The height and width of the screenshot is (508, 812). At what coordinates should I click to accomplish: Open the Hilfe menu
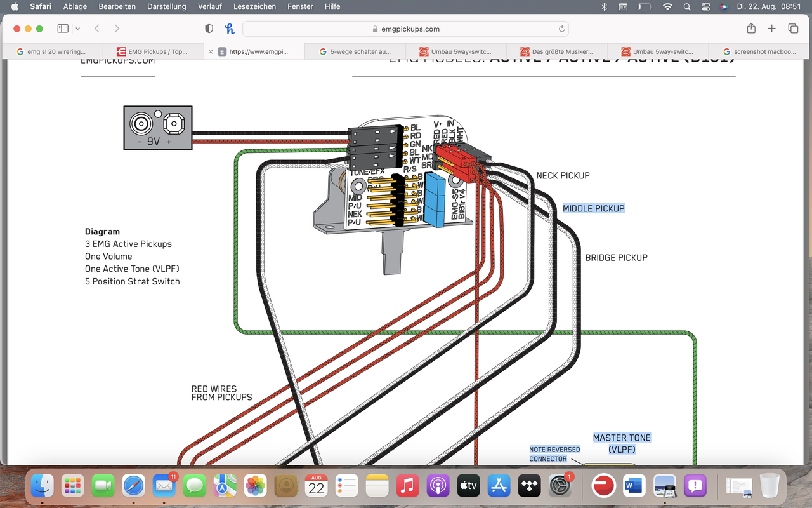tap(332, 6)
